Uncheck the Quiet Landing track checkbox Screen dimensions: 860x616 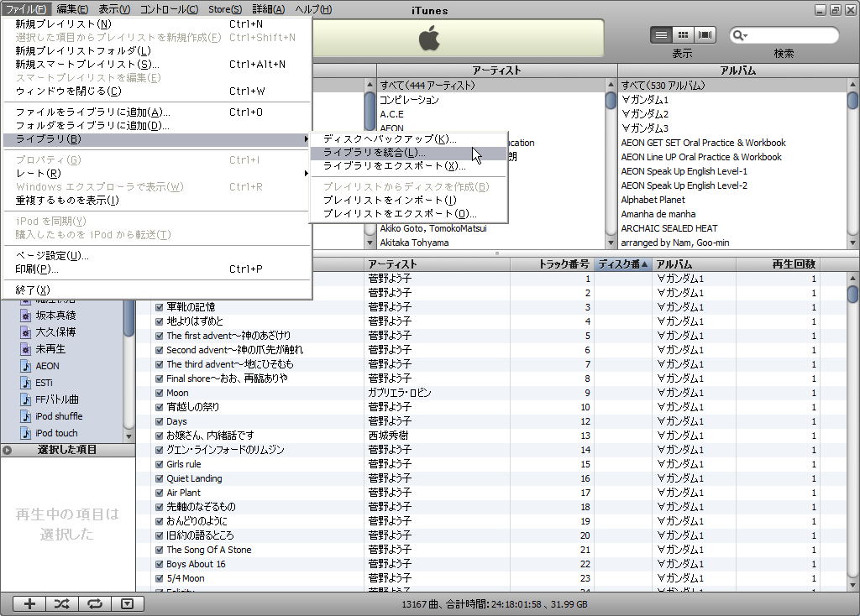159,478
